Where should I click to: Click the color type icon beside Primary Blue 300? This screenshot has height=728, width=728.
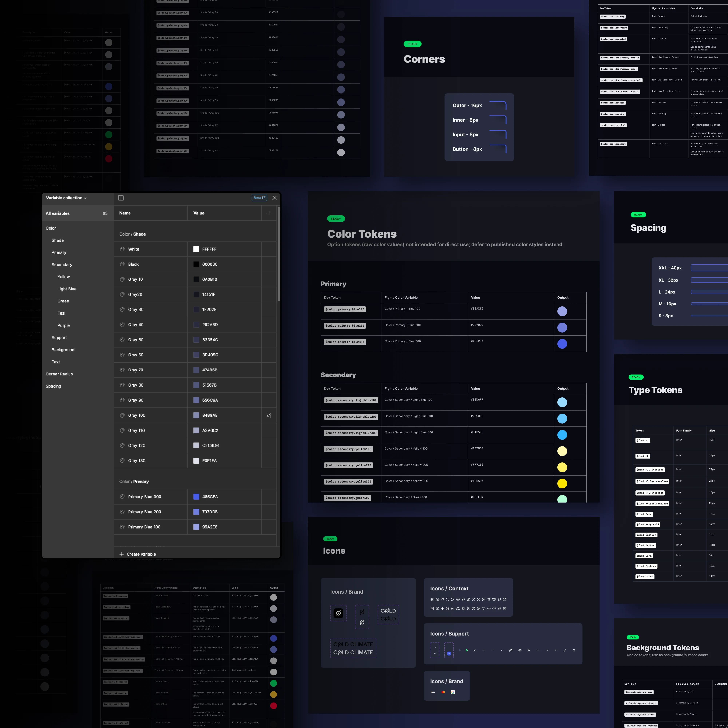pyautogui.click(x=122, y=497)
